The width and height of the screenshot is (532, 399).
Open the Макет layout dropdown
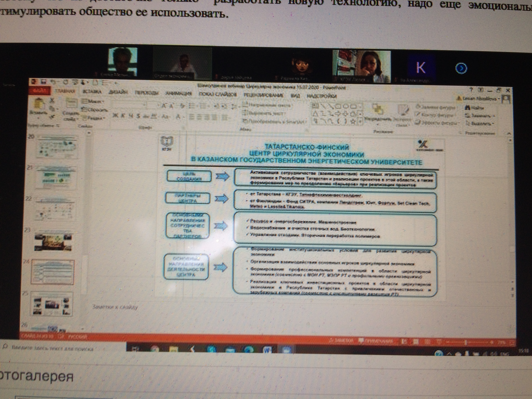[93, 102]
